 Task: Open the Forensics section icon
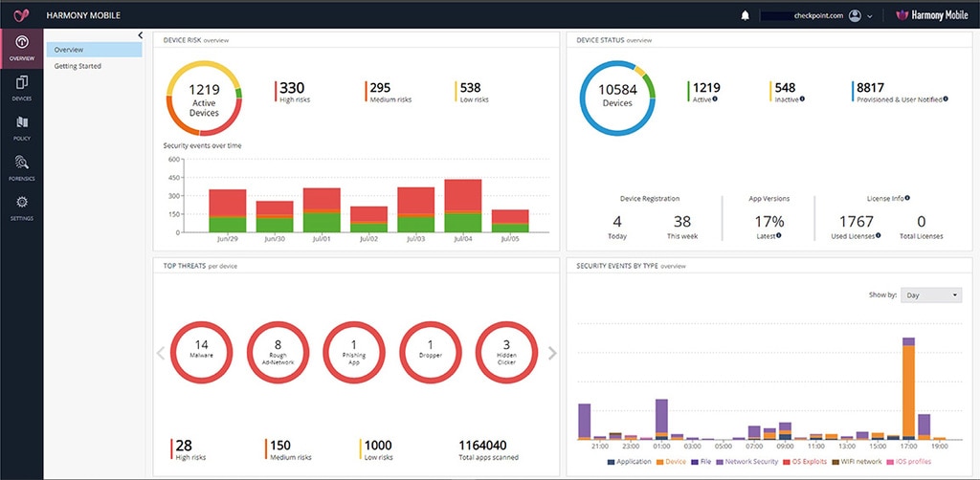point(21,167)
